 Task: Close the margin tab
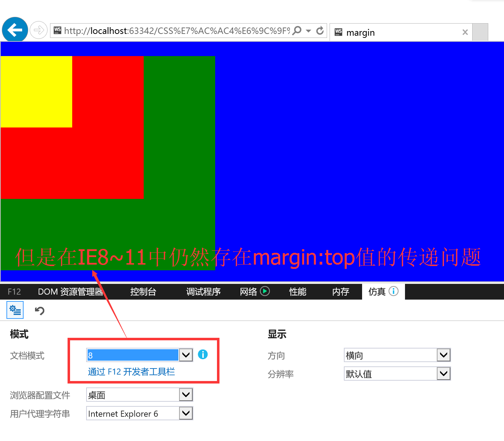tap(465, 32)
